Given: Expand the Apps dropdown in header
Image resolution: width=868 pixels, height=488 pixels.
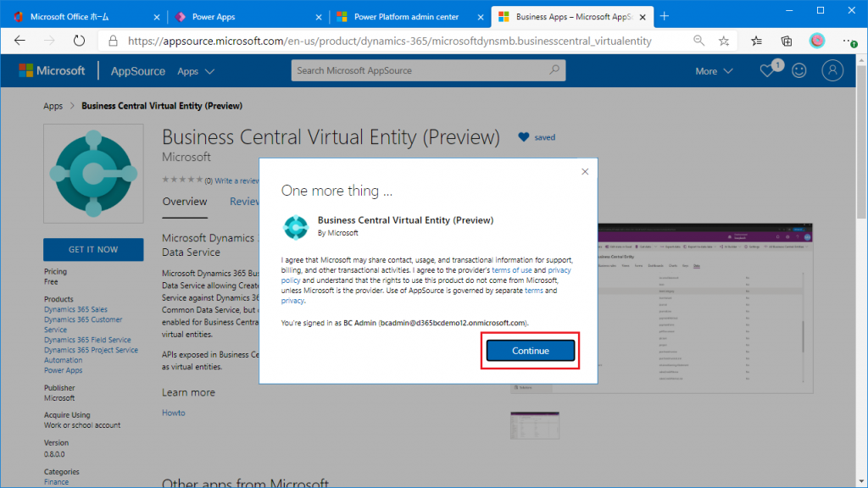Looking at the screenshot, I should pyautogui.click(x=196, y=71).
